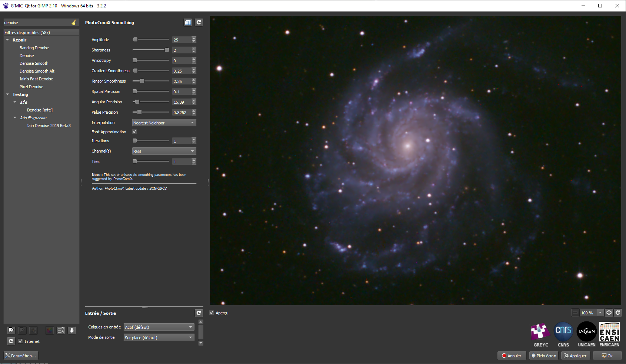Select Iain's Fast Denoise filter
This screenshot has width=626, height=364.
click(36, 79)
